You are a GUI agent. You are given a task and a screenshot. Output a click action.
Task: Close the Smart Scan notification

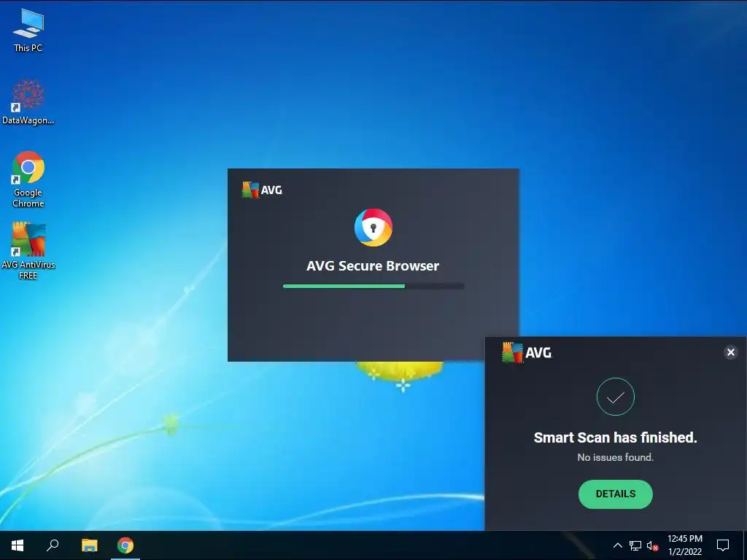(730, 352)
